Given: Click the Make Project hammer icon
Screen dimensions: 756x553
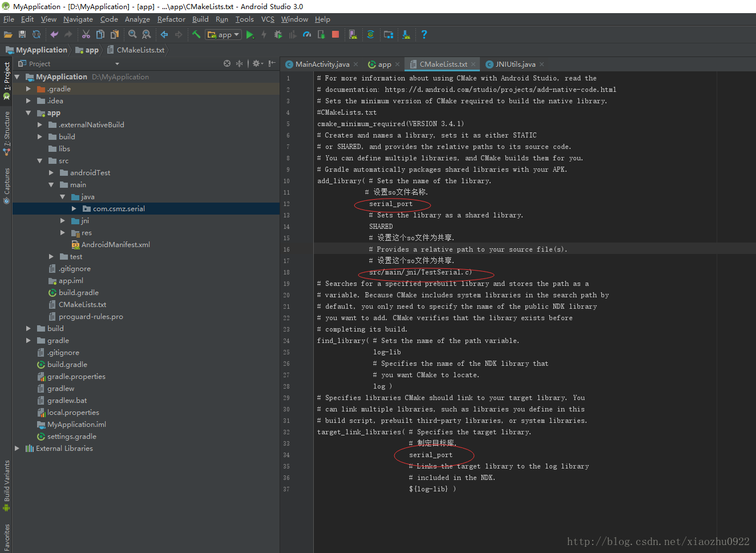Looking at the screenshot, I should click(196, 35).
